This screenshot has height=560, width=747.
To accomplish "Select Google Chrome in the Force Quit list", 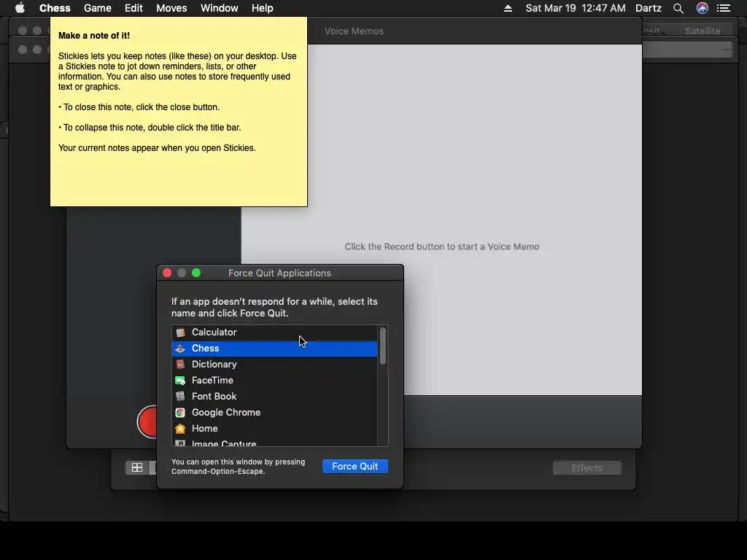I will [x=274, y=413].
